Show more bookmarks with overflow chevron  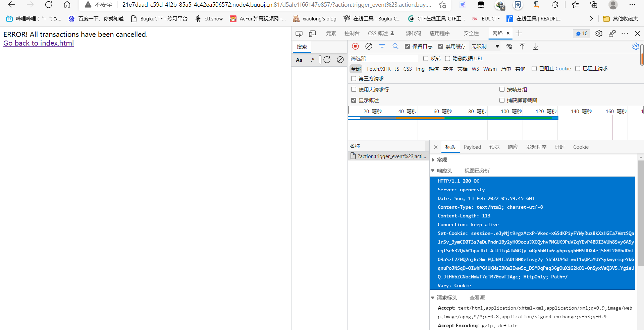(591, 19)
